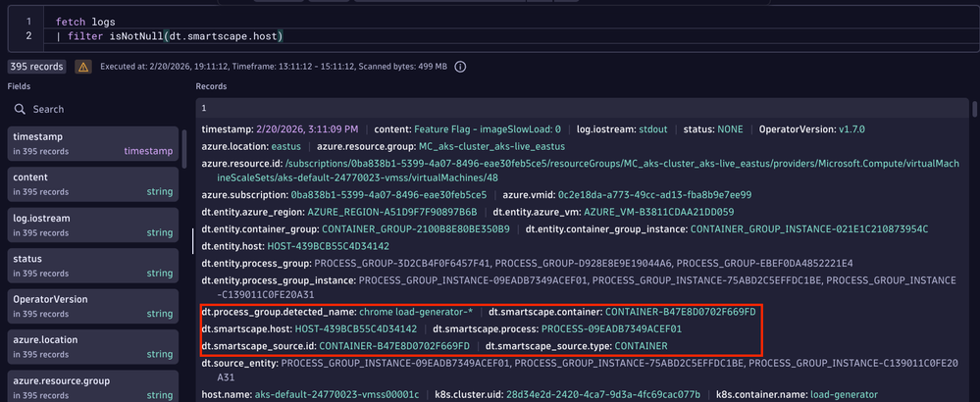Click dt.smartscape_source.type value CONTAINER
The width and height of the screenshot is (980, 402).
coord(642,346)
